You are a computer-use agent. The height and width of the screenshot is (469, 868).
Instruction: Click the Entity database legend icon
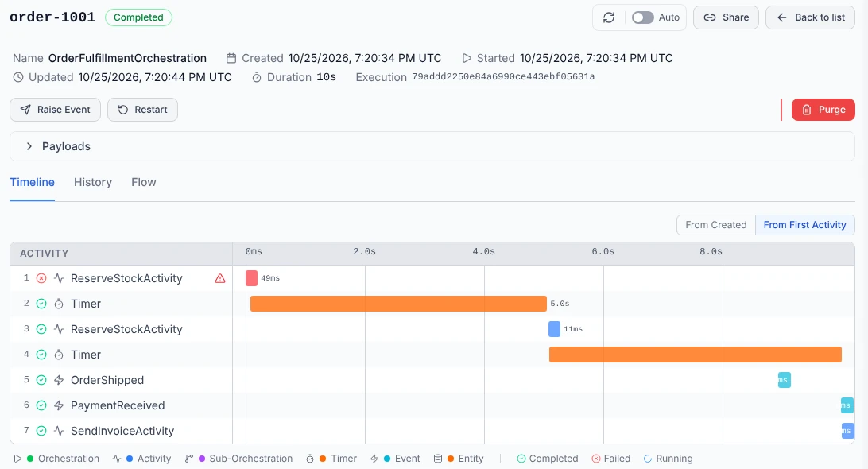[x=438, y=459]
